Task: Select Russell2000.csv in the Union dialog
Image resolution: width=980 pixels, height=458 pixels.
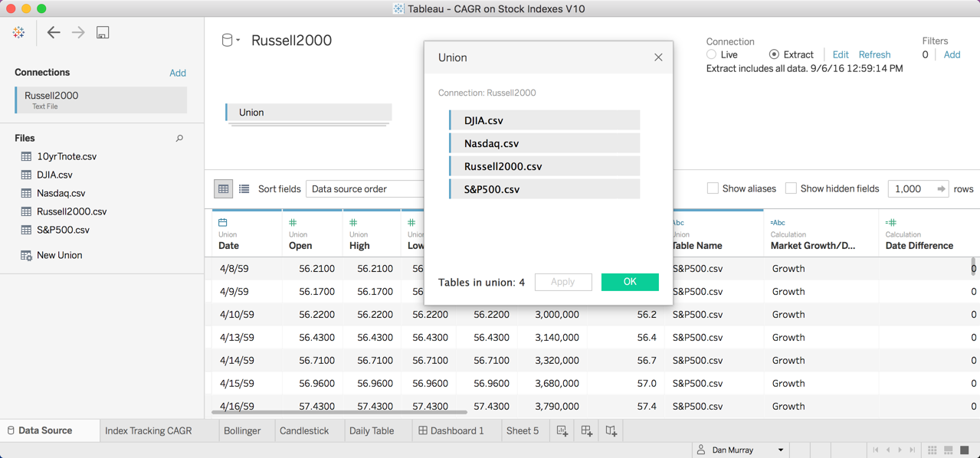Action: (x=545, y=166)
